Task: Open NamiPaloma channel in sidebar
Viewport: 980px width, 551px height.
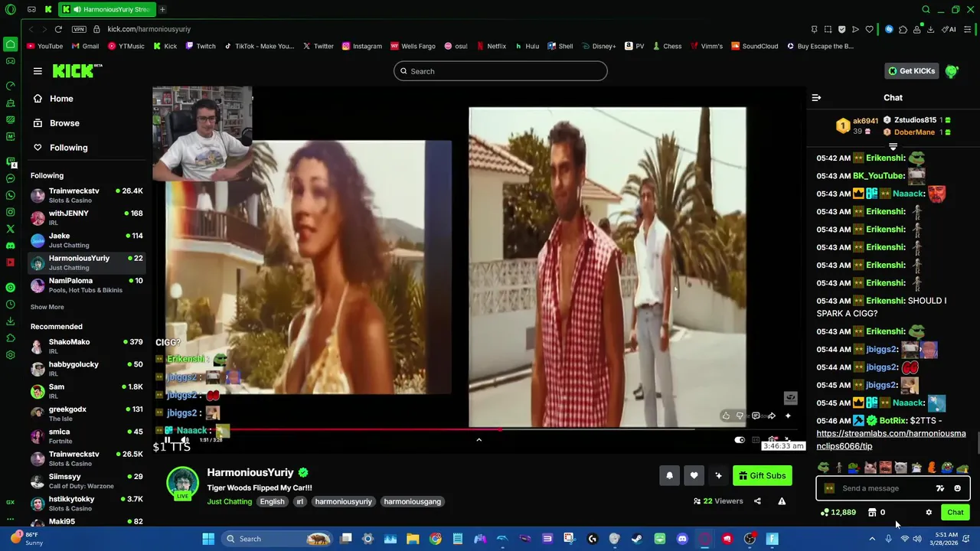Action: [87, 285]
